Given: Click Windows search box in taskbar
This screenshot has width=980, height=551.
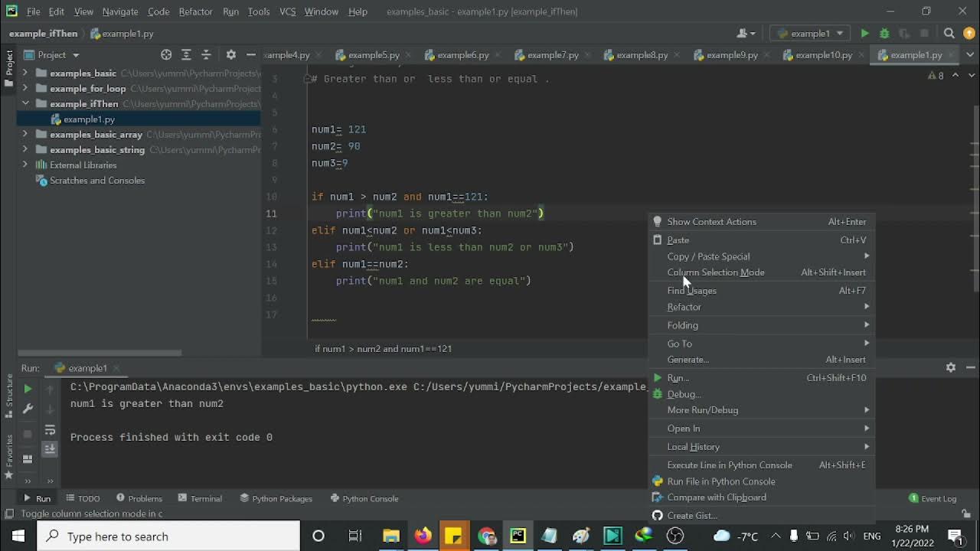Looking at the screenshot, I should pyautogui.click(x=168, y=536).
